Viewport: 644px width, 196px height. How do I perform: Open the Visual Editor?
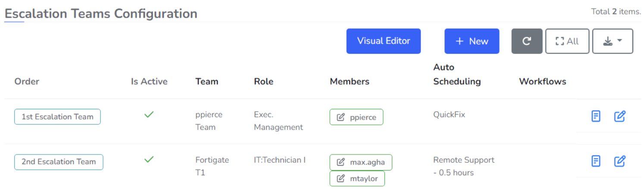383,41
